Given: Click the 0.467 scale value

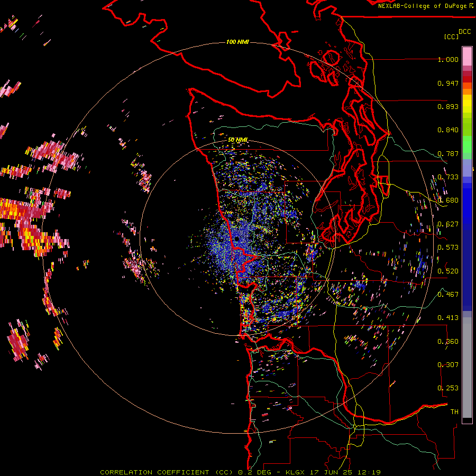Looking at the screenshot, I should coord(448,294).
